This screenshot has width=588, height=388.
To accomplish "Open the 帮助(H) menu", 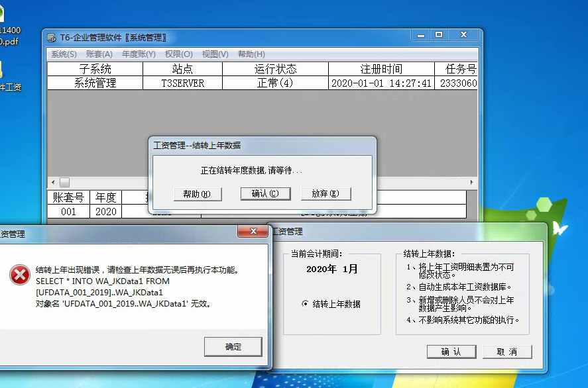I will tap(251, 54).
